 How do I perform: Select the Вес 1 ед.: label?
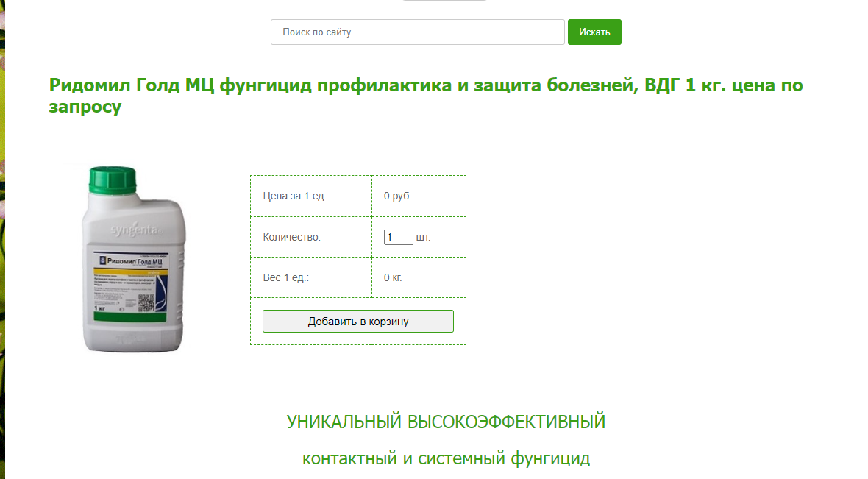285,277
